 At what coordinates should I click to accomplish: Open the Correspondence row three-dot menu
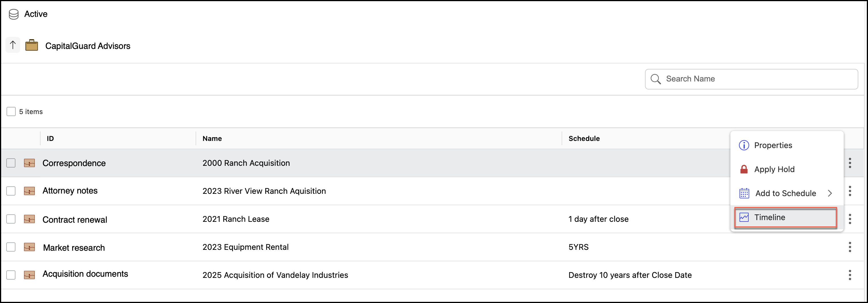click(849, 163)
